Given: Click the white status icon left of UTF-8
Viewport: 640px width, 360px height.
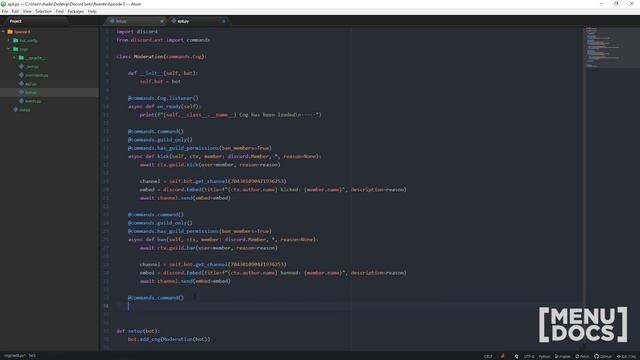Looking at the screenshot, I should (516, 356).
